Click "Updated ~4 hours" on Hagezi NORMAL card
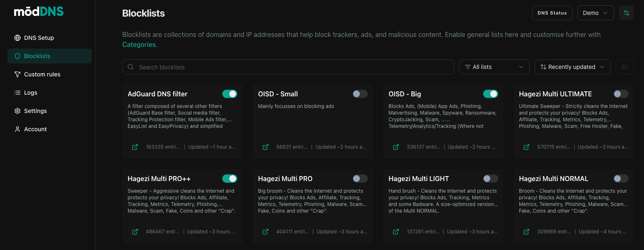 click(x=603, y=232)
